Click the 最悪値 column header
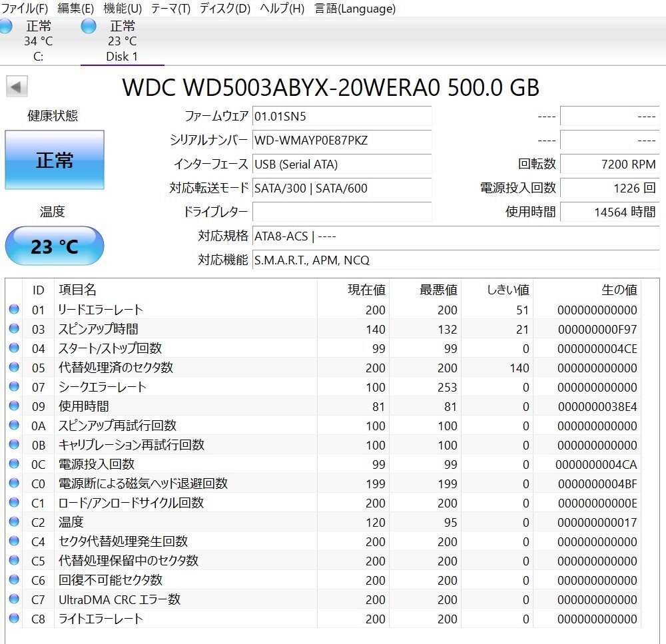Image resolution: width=666 pixels, height=644 pixels. click(438, 290)
